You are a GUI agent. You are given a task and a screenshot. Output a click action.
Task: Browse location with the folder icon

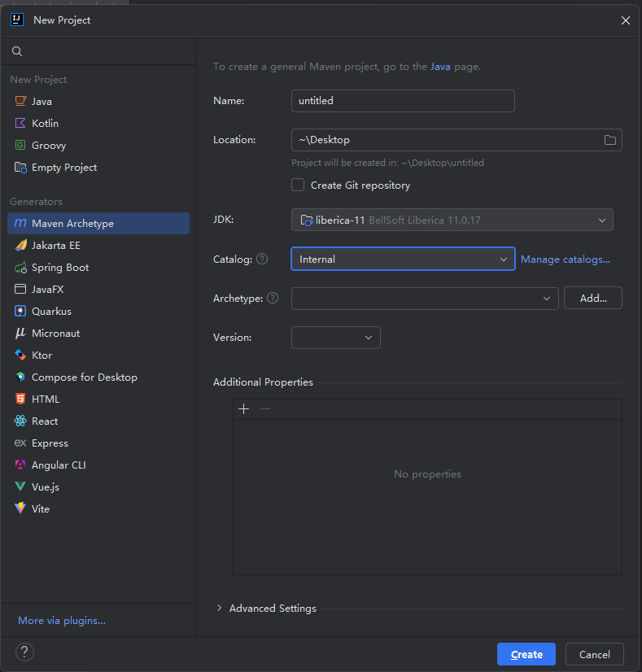pyautogui.click(x=609, y=140)
